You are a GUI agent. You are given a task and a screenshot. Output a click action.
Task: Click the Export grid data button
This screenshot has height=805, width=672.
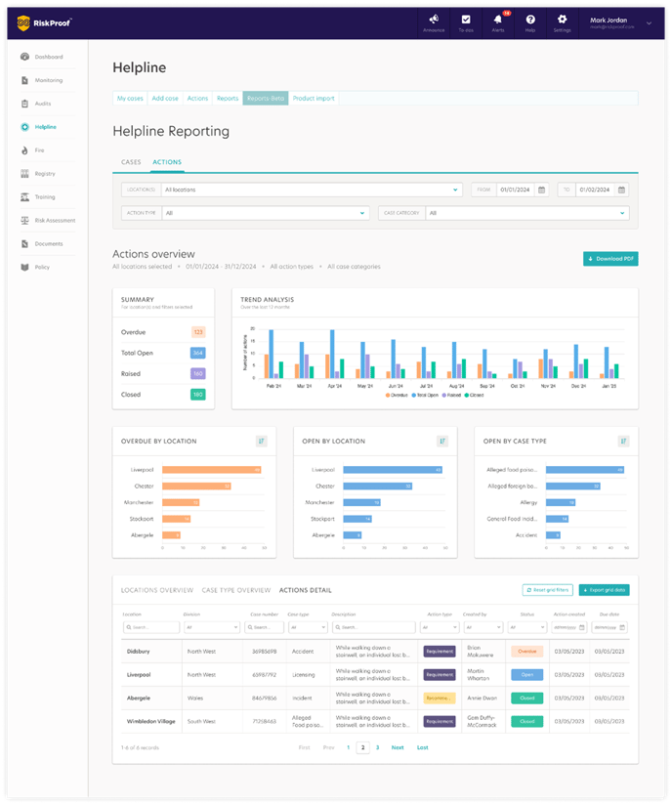click(604, 590)
